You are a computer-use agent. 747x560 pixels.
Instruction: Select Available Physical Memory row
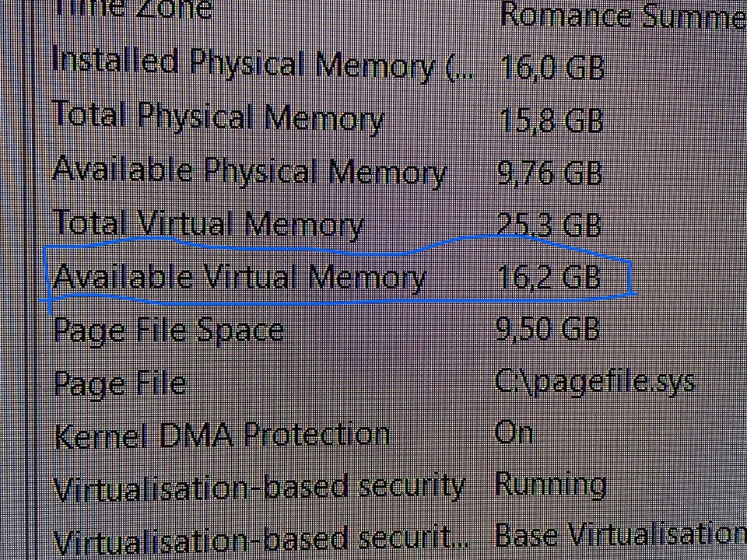(249, 170)
